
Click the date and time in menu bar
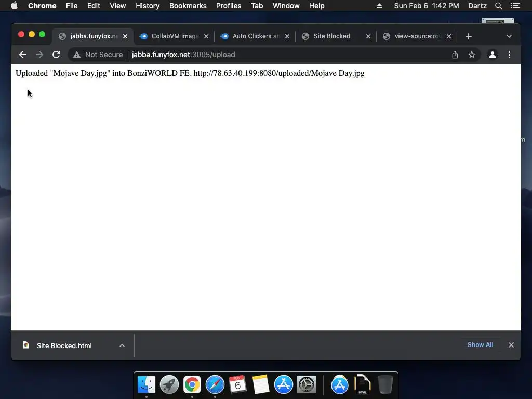(427, 6)
